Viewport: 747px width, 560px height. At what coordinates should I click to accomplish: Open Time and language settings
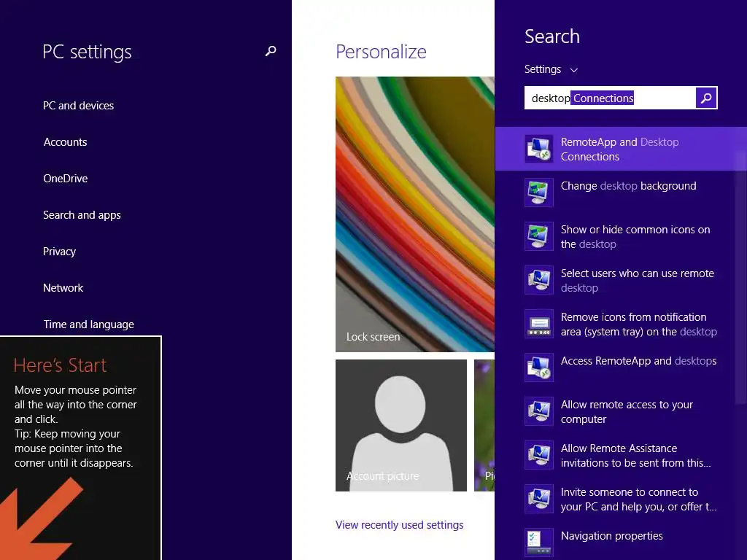pos(88,324)
